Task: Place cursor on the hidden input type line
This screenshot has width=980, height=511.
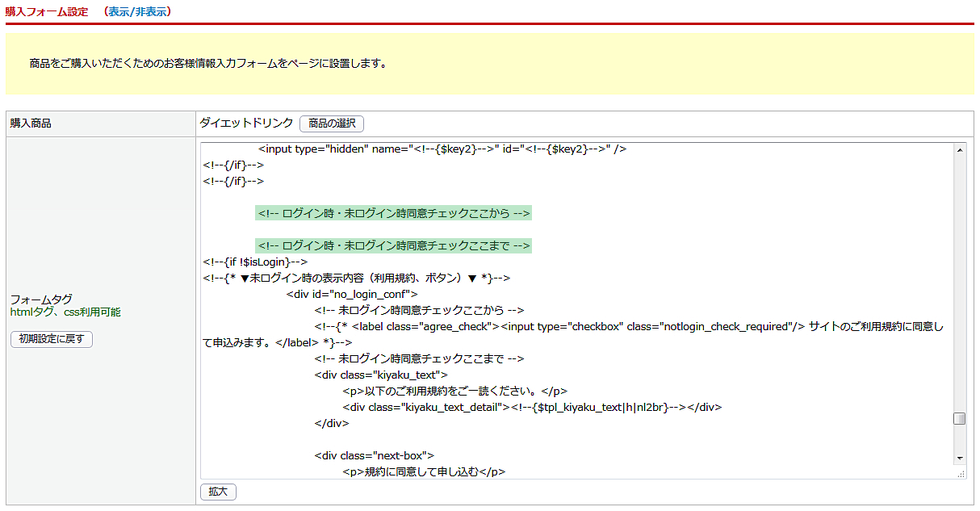Action: pyautogui.click(x=442, y=149)
